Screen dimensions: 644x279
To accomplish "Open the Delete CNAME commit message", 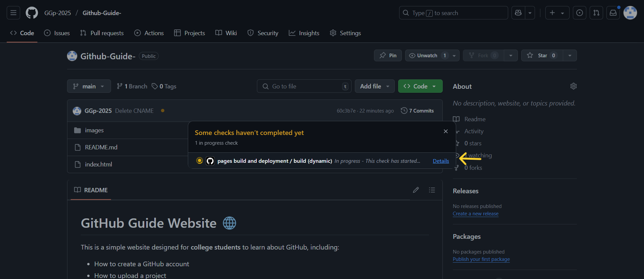I will pyautogui.click(x=134, y=111).
